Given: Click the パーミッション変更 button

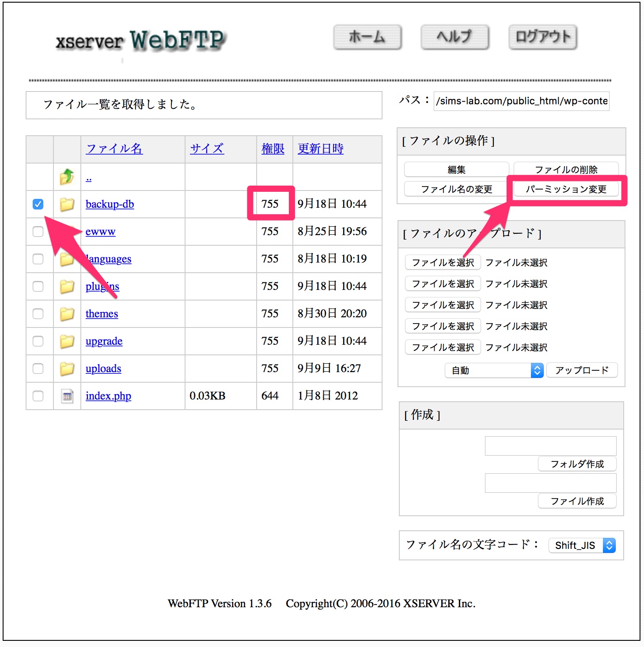Looking at the screenshot, I should [566, 189].
